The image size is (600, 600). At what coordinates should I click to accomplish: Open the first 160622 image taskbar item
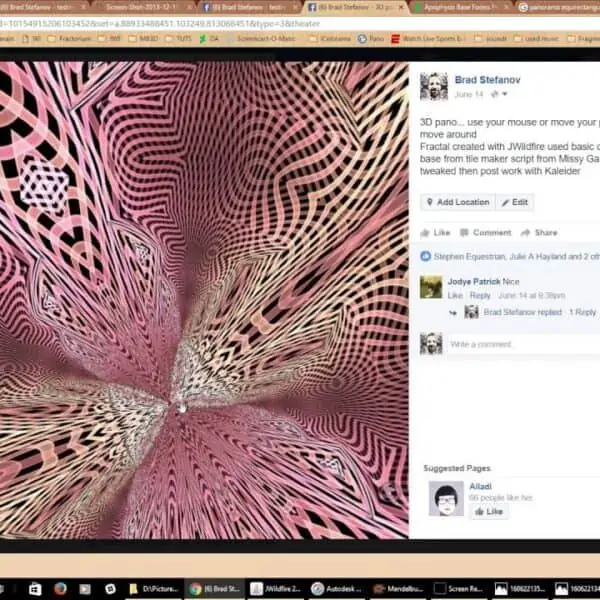(x=520, y=589)
